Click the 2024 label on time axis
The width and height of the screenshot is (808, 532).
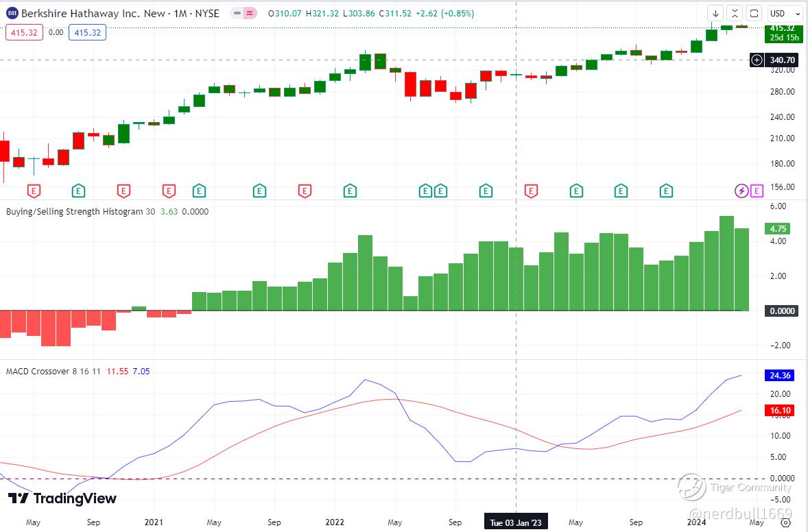[x=697, y=522]
